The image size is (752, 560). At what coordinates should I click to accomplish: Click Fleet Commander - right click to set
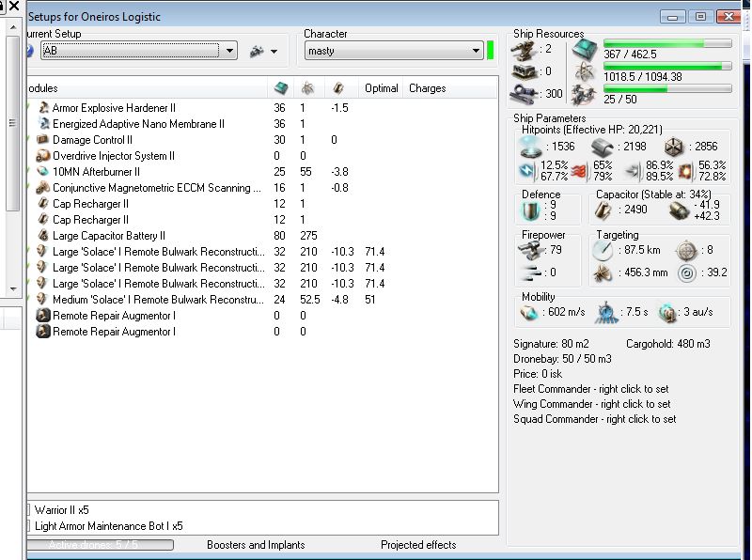tap(591, 389)
